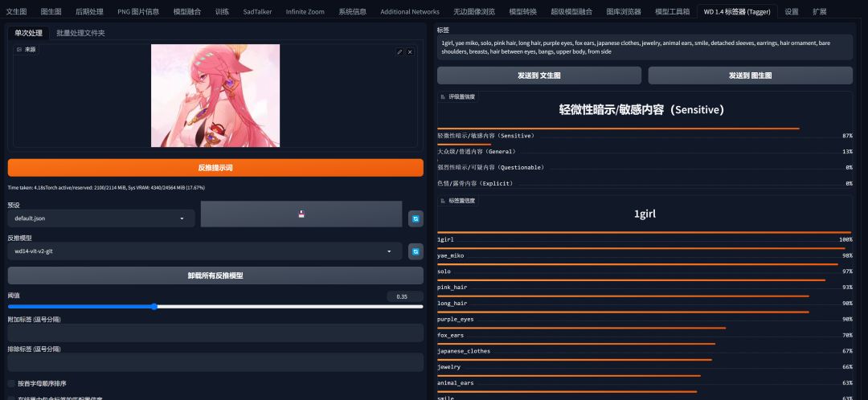This screenshot has width=868, height=400.
Task: Click the fox_ears tag row
Action: pos(645,333)
